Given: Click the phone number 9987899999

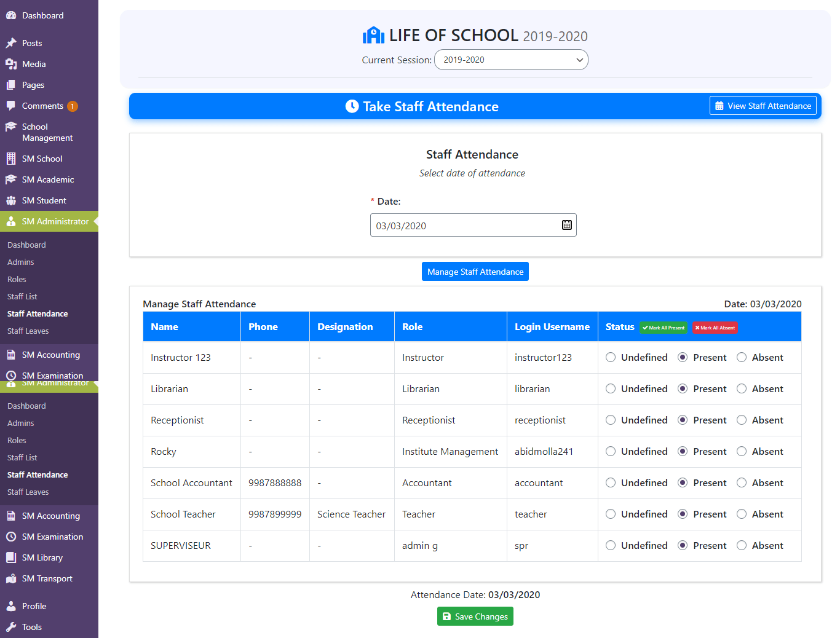Looking at the screenshot, I should click(275, 514).
